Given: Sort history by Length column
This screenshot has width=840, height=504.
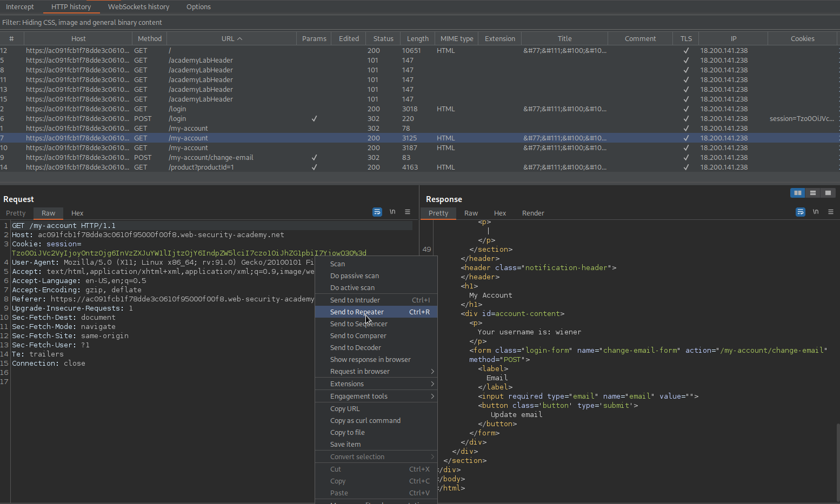Looking at the screenshot, I should (418, 39).
